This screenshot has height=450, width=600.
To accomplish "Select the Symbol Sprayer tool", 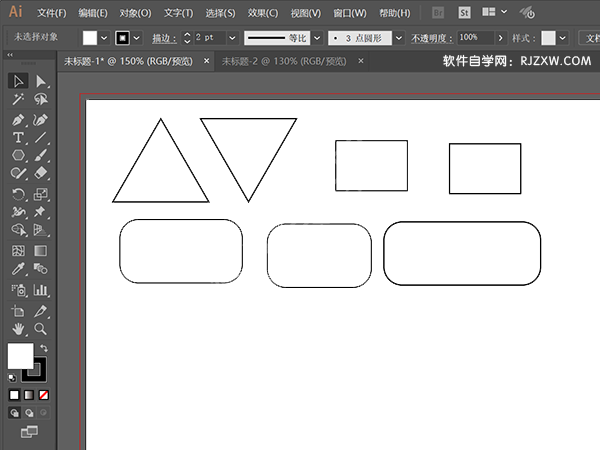I will pyautogui.click(x=18, y=290).
